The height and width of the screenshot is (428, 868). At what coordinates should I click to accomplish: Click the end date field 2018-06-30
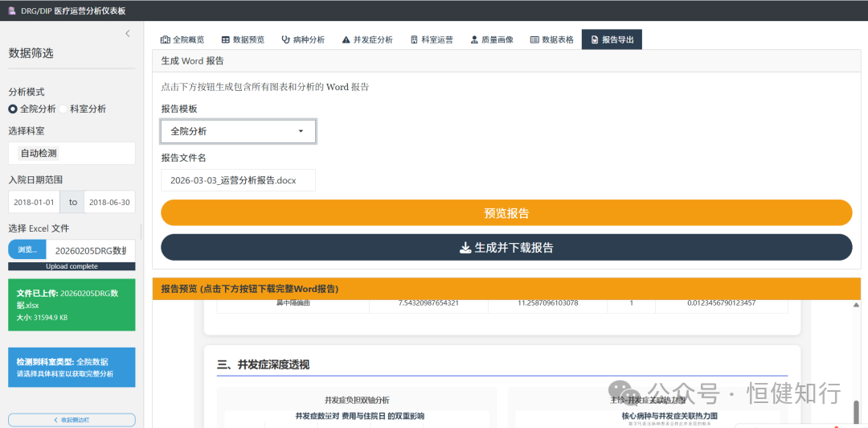click(109, 202)
